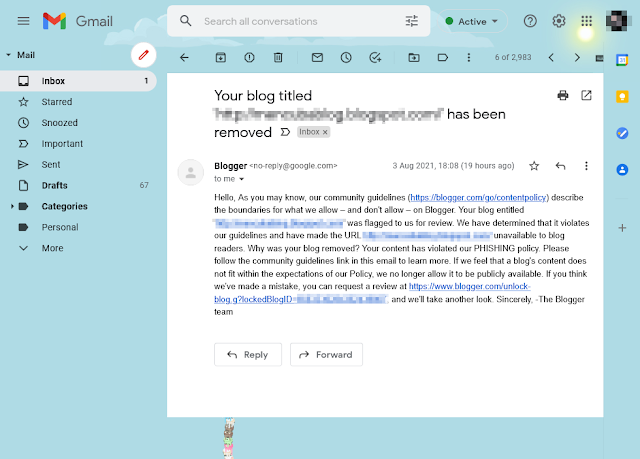Image resolution: width=640 pixels, height=459 pixels.
Task: Snooze this email with clock icon
Action: (346, 58)
